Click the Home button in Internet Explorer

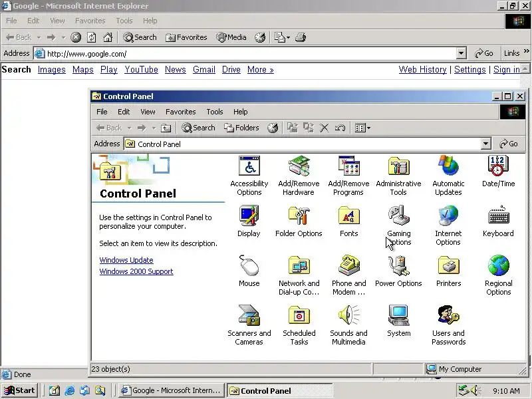(108, 37)
